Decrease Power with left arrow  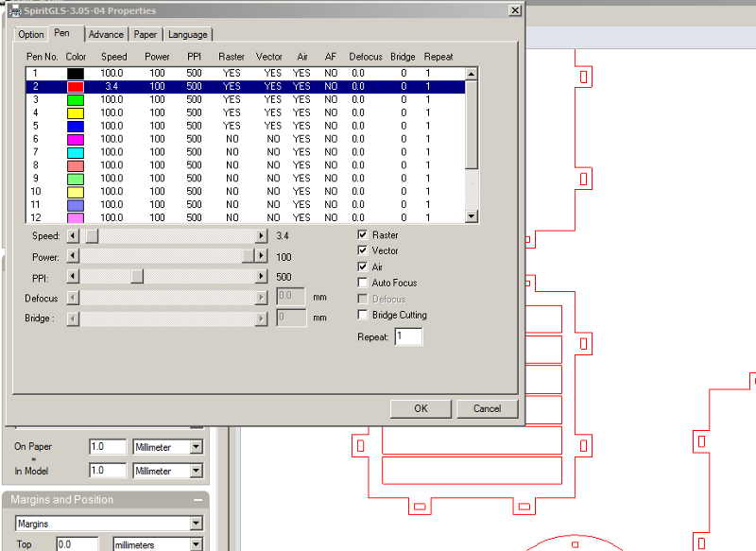tap(73, 255)
